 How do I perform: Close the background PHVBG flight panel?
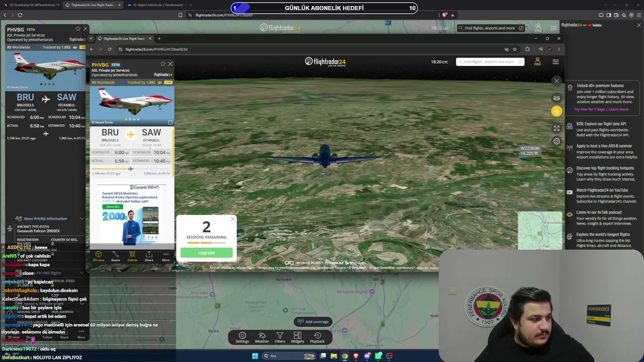click(85, 29)
